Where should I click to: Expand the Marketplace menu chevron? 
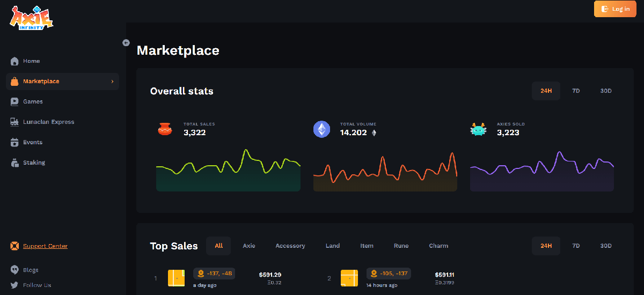pos(112,82)
